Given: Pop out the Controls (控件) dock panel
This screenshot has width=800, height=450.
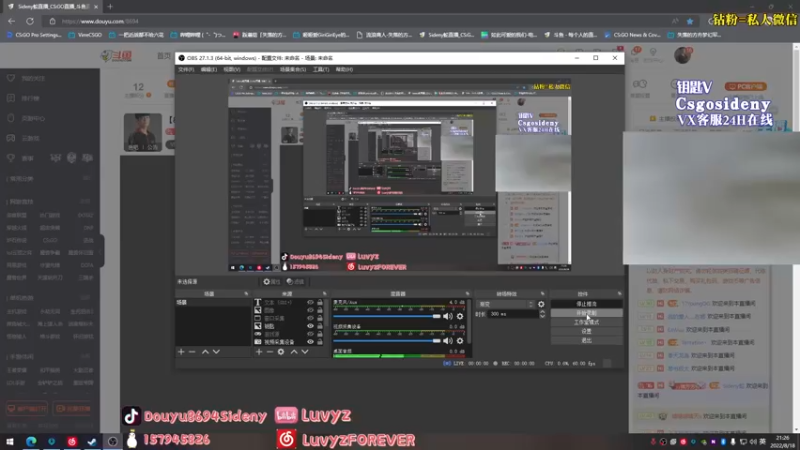Looking at the screenshot, I should (619, 294).
